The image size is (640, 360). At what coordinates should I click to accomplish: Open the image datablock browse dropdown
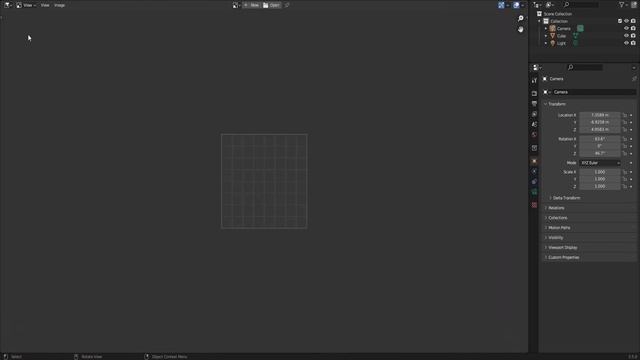click(236, 5)
